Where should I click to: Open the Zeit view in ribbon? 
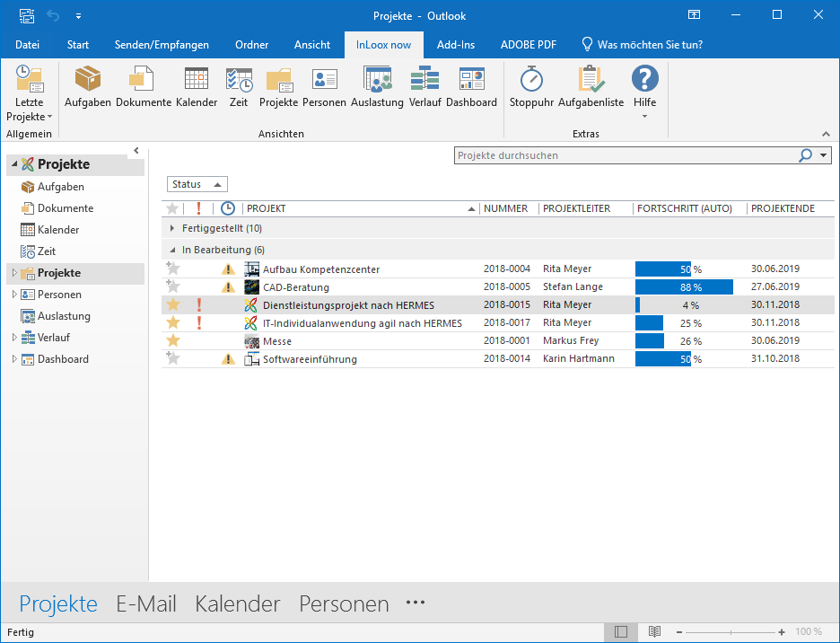pyautogui.click(x=239, y=87)
